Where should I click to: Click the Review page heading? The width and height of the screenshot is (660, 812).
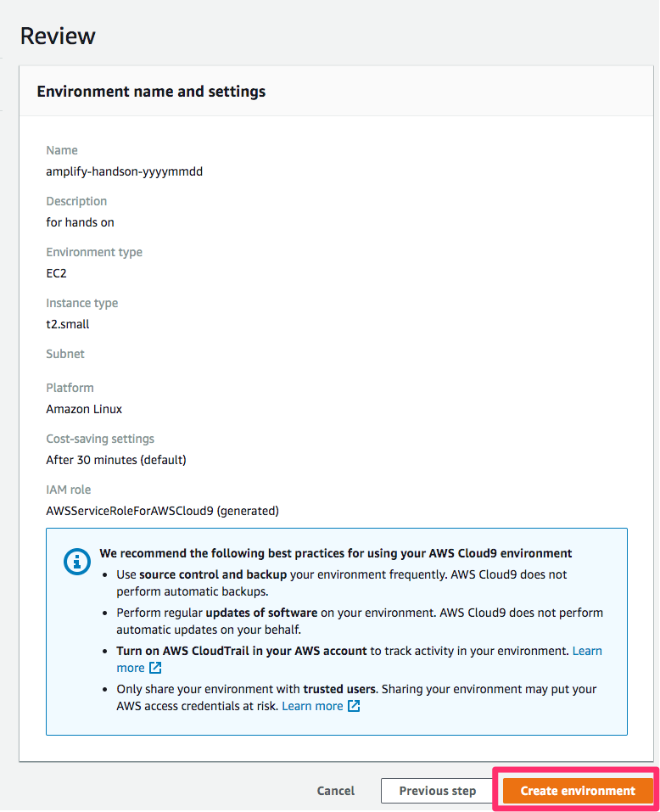[x=58, y=36]
